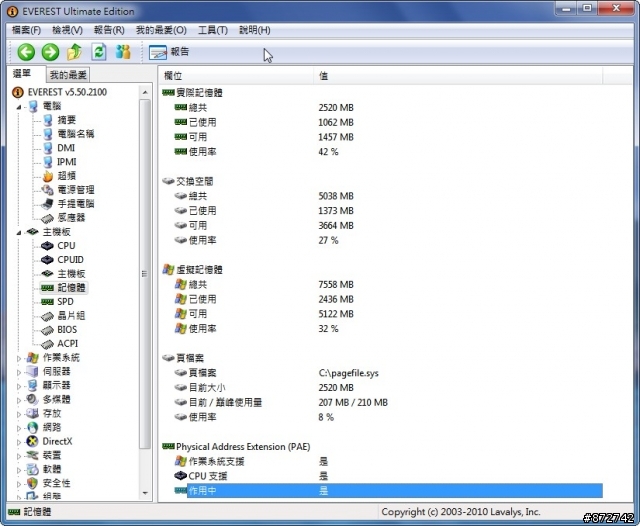Click the Users toolbar icon
640x526 pixels.
point(123,52)
